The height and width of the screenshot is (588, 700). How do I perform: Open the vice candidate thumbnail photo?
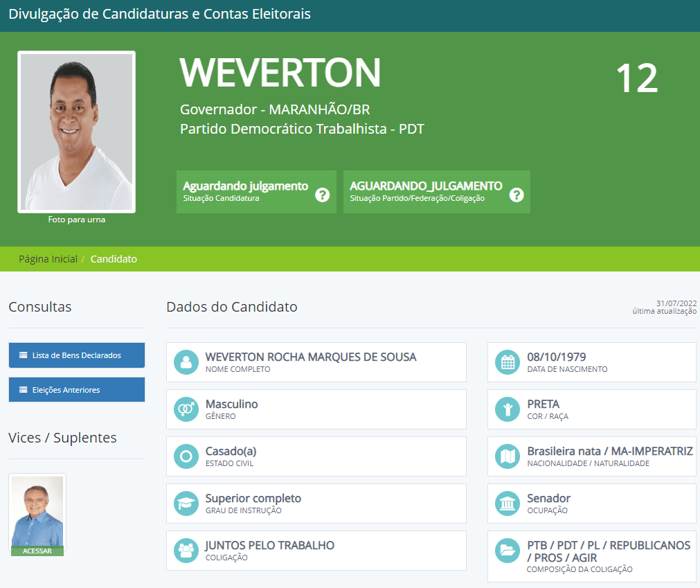pos(37,510)
